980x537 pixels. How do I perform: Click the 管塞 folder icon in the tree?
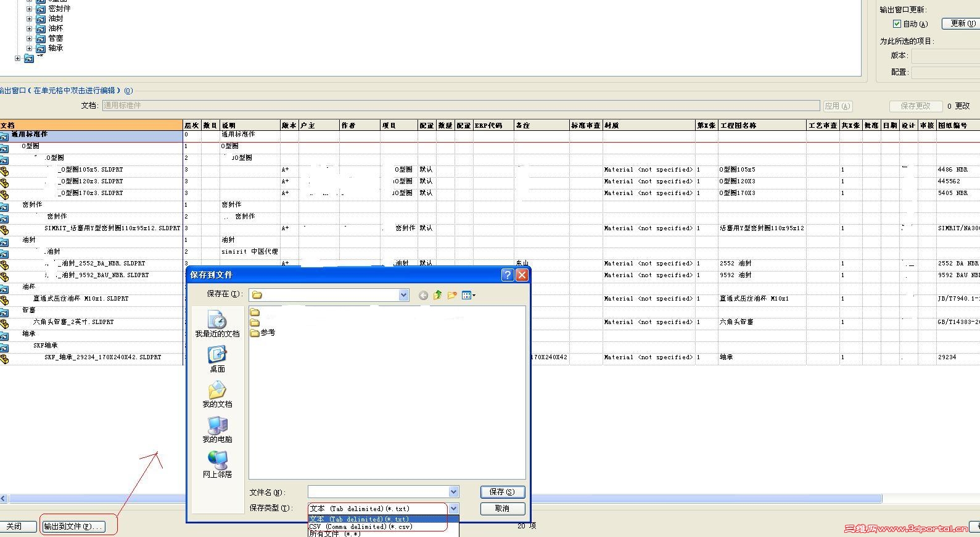tap(41, 38)
